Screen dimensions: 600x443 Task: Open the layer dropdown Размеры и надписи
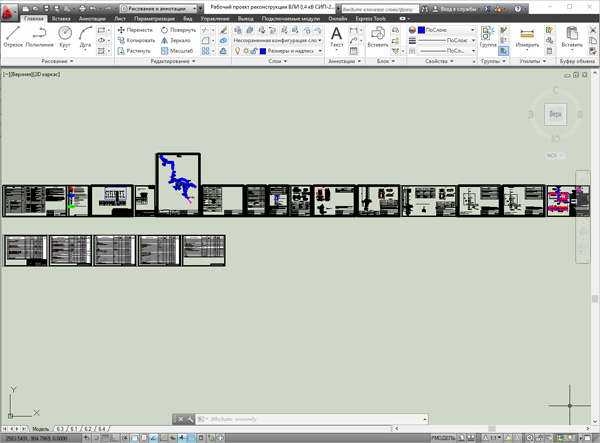tap(290, 50)
